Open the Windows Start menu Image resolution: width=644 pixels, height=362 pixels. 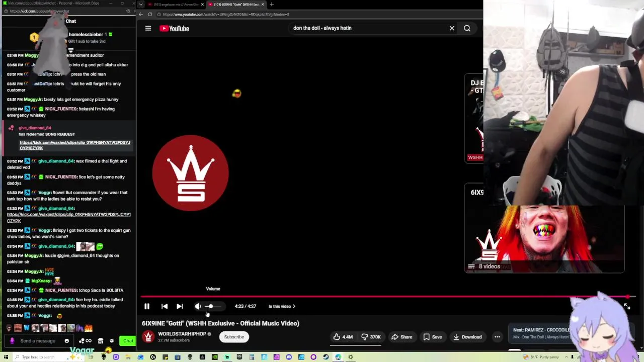pos(7,357)
